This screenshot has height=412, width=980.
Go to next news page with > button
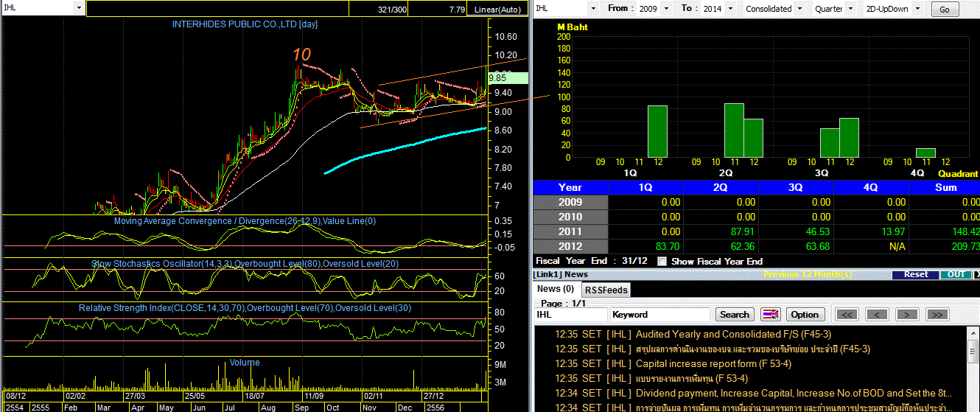tap(907, 314)
